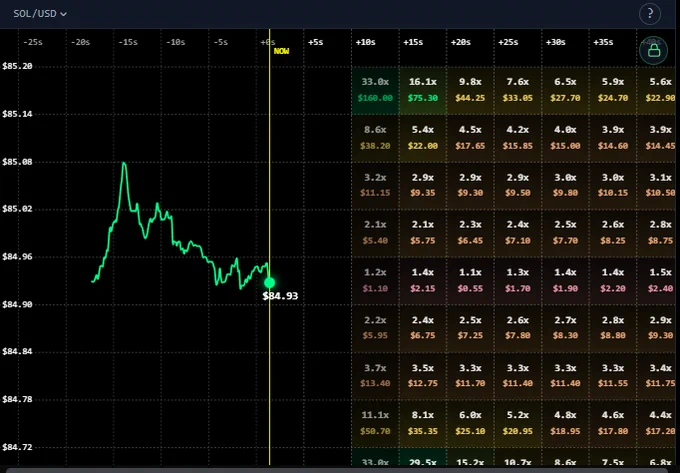Select the 2.5x $7.70 cell
Screen dimensions: 680x473
pyautogui.click(x=565, y=233)
